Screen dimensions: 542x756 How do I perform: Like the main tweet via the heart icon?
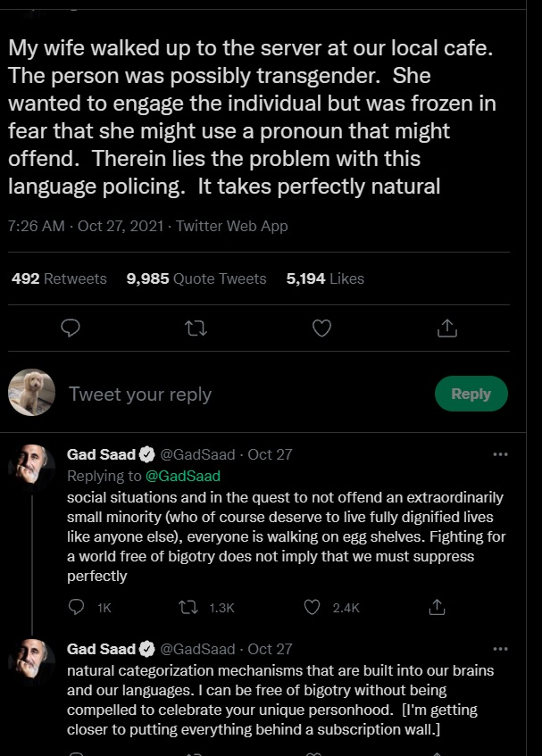[321, 328]
